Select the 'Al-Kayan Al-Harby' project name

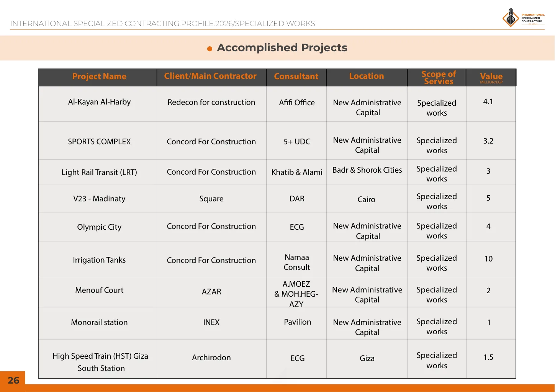pos(99,102)
